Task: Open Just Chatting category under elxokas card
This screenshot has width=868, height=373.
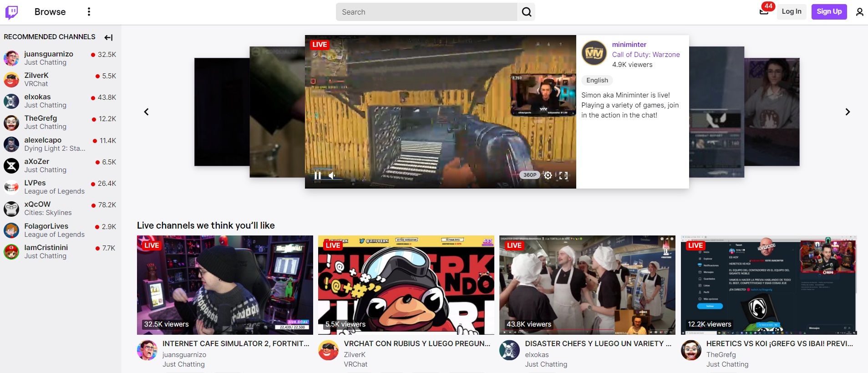Action: (546, 364)
